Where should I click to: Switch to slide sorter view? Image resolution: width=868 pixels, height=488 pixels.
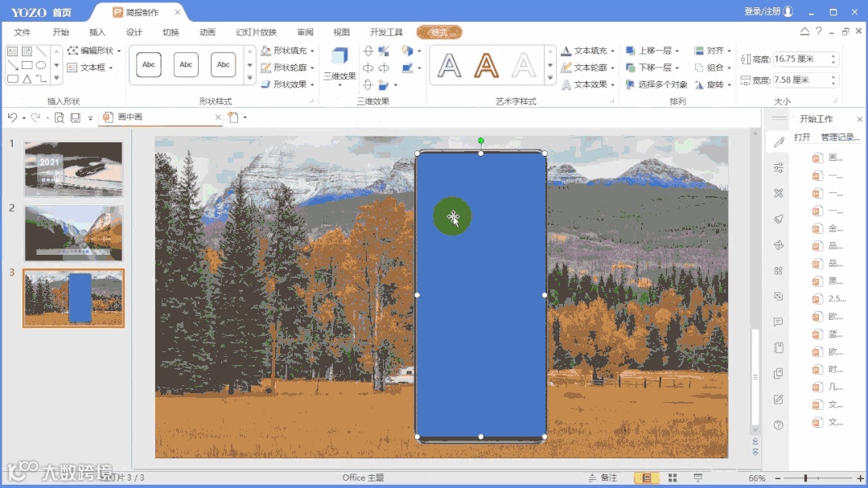tap(673, 478)
